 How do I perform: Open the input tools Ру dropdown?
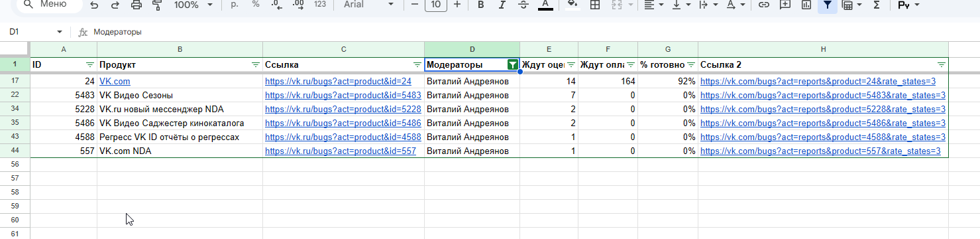[908, 5]
